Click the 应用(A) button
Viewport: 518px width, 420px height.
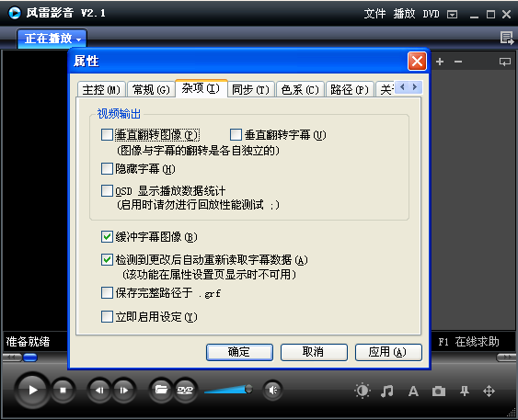coord(388,352)
